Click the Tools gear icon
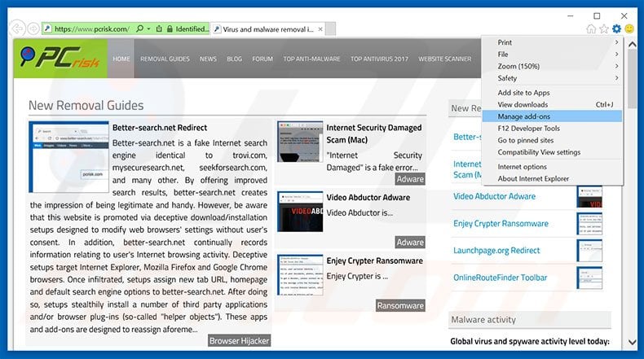This screenshot has height=359, width=644. tap(616, 28)
